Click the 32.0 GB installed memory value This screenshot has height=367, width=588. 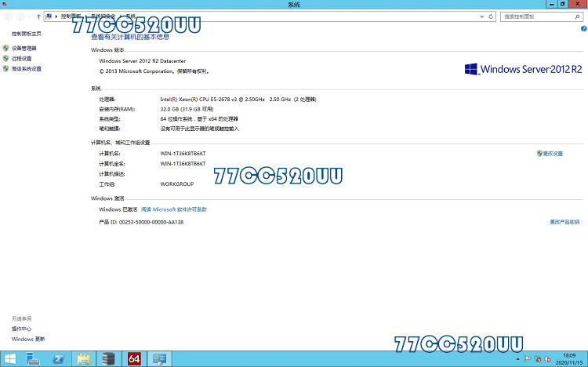pyautogui.click(x=187, y=109)
